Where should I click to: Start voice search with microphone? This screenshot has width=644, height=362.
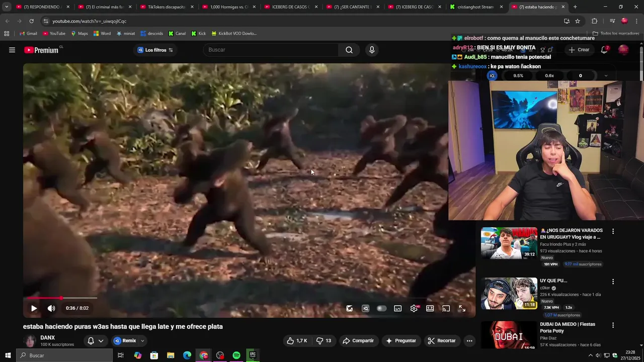(x=372, y=50)
